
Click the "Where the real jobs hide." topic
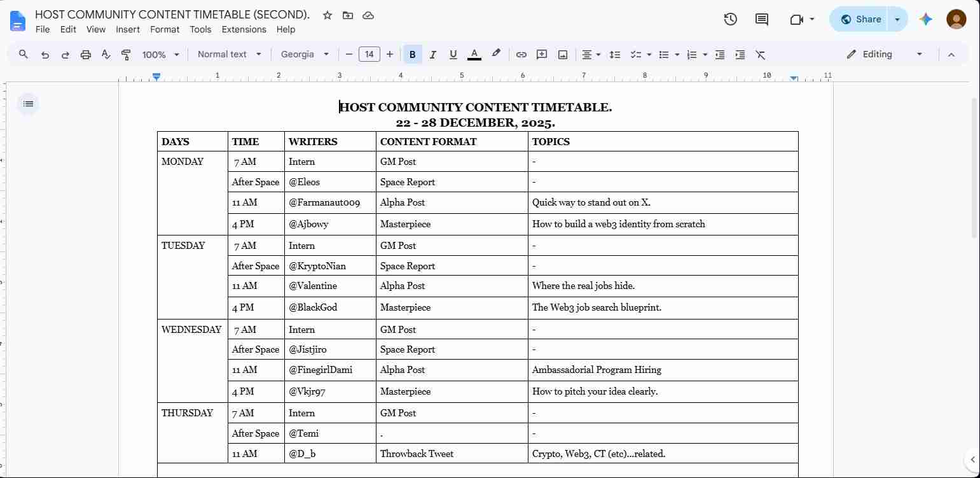click(x=583, y=286)
